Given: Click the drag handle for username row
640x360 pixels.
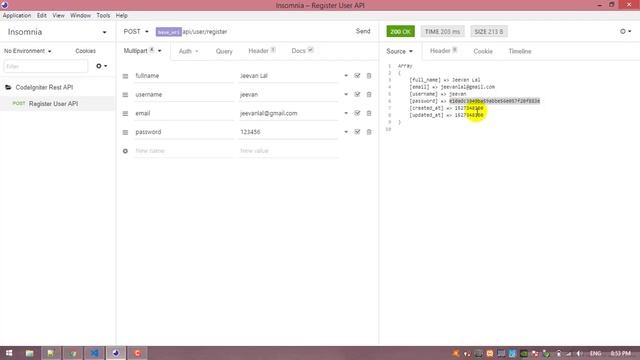Looking at the screenshot, I should [125, 95].
